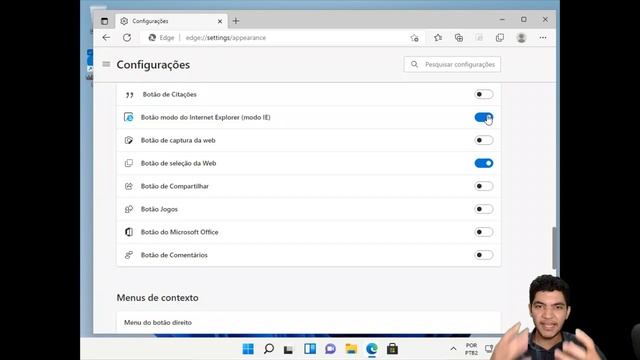
Task: Click the quotation marks Citações icon
Action: 129,95
